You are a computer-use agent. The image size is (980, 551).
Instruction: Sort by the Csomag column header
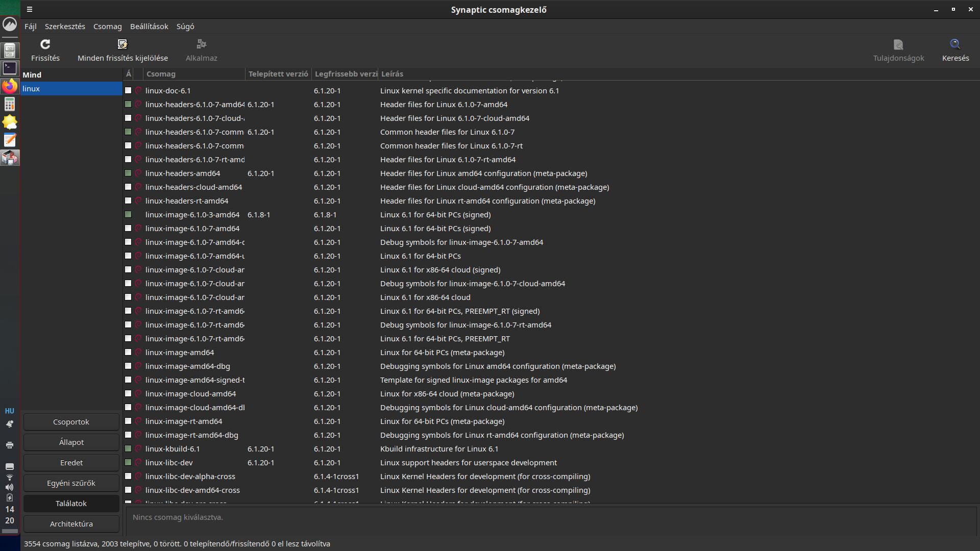[x=194, y=74]
